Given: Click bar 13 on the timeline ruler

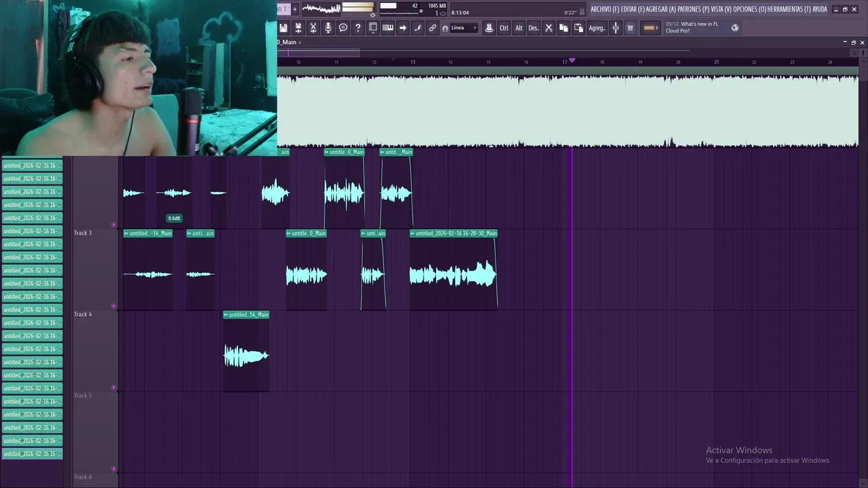Looking at the screenshot, I should point(412,62).
